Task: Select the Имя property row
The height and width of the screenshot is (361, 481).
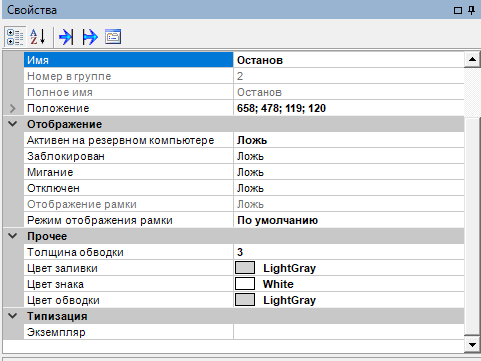Action: click(128, 60)
